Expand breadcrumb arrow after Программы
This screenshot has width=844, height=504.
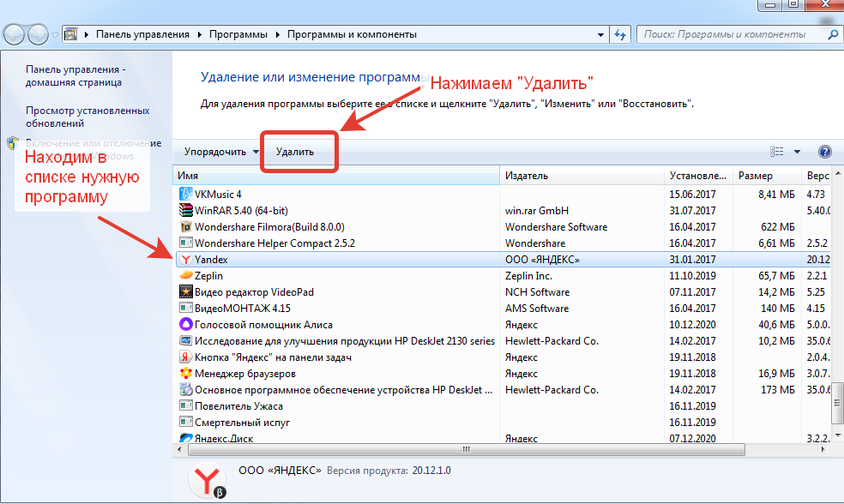[277, 34]
